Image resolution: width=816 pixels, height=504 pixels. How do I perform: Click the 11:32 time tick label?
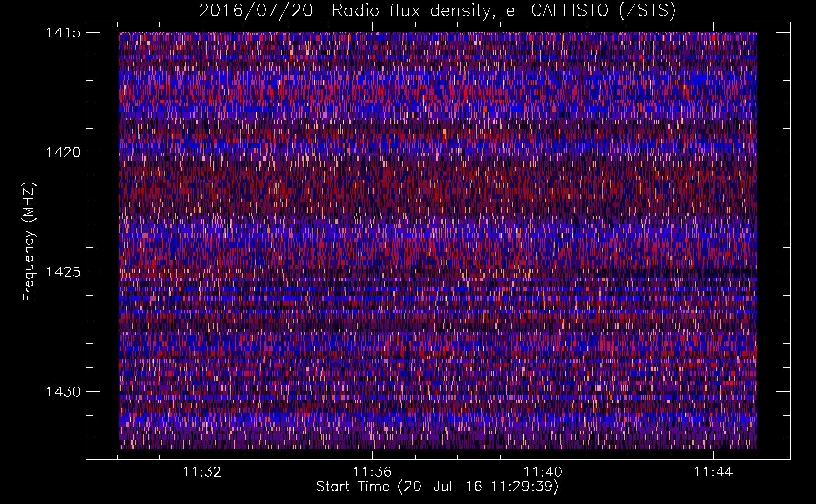202,472
